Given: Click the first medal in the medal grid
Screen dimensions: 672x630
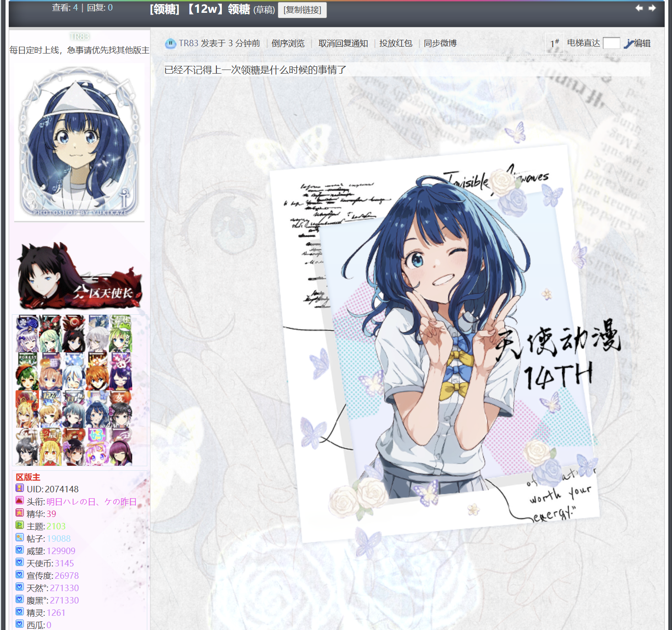Looking at the screenshot, I should pyautogui.click(x=27, y=334).
